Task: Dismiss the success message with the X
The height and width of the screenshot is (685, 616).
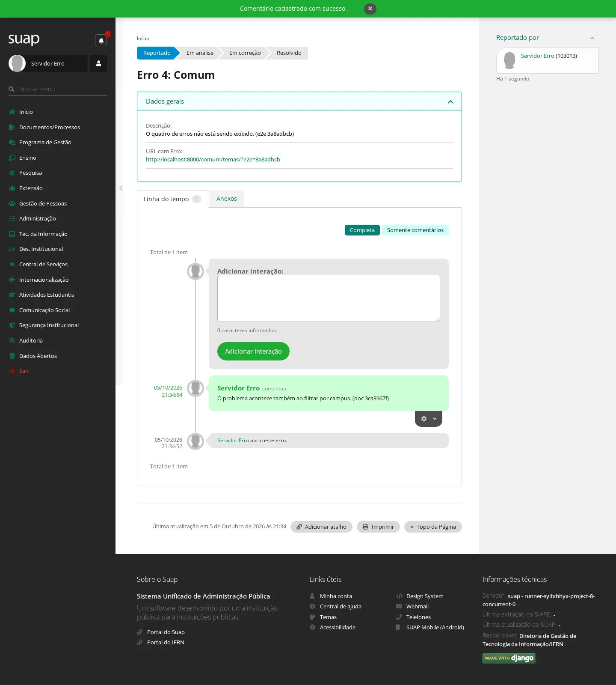Action: 370,9
